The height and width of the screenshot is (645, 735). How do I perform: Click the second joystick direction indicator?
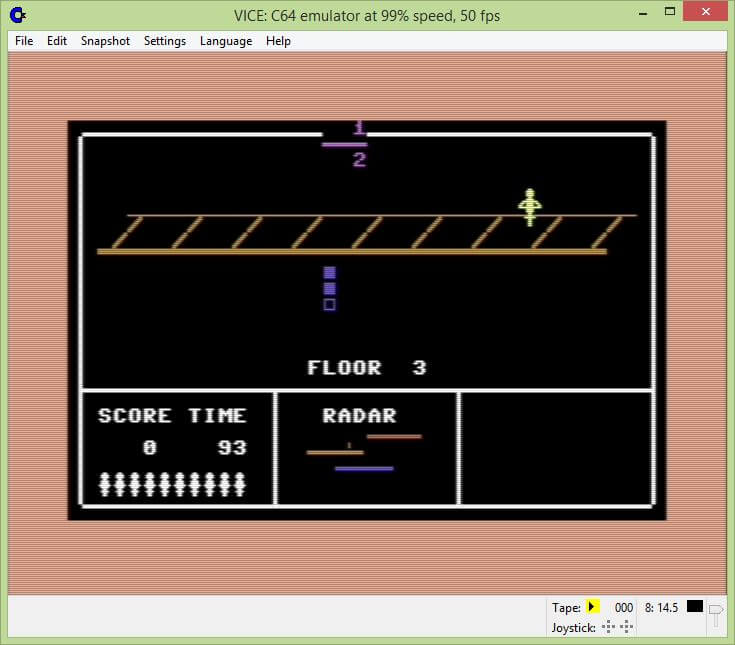point(626,627)
